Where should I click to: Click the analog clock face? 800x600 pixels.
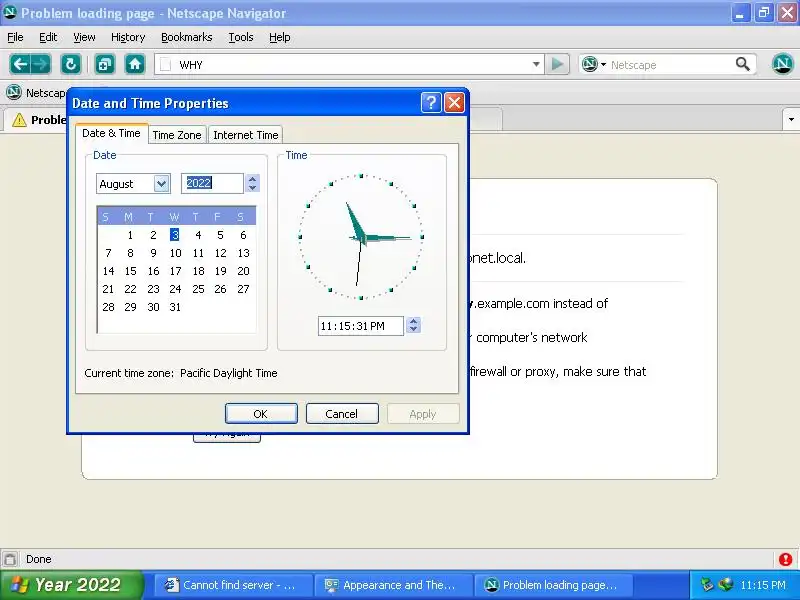coord(361,237)
